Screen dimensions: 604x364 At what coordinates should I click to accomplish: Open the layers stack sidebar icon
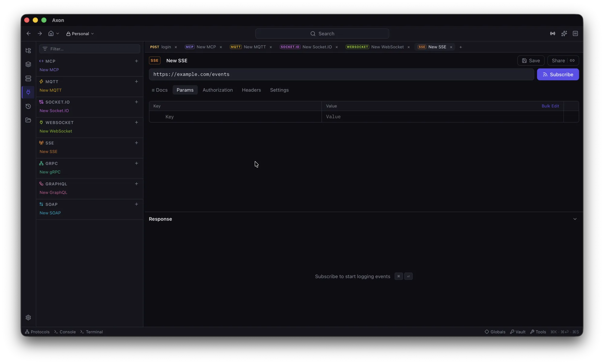pyautogui.click(x=28, y=64)
